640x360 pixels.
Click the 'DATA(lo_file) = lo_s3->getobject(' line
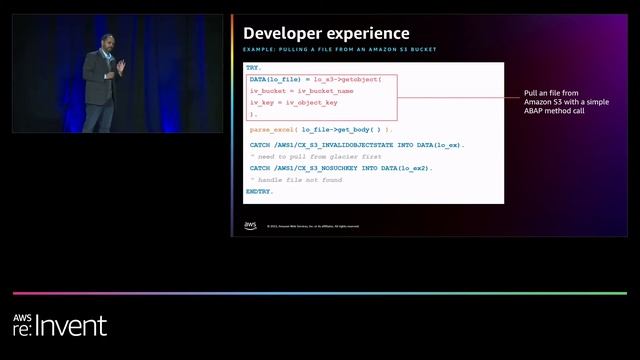[x=316, y=80]
